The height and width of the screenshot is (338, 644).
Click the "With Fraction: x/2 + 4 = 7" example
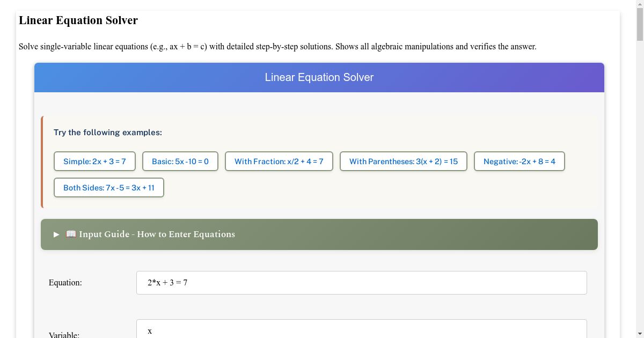(x=279, y=161)
